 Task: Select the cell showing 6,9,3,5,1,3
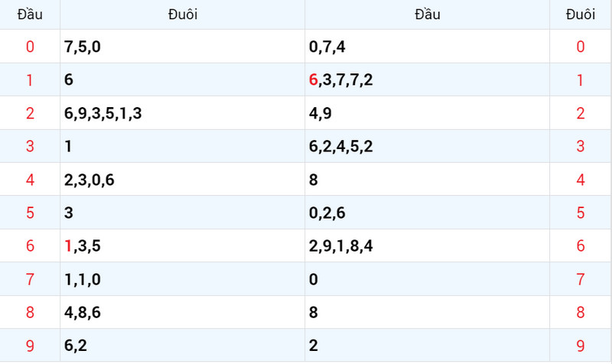[182, 113]
